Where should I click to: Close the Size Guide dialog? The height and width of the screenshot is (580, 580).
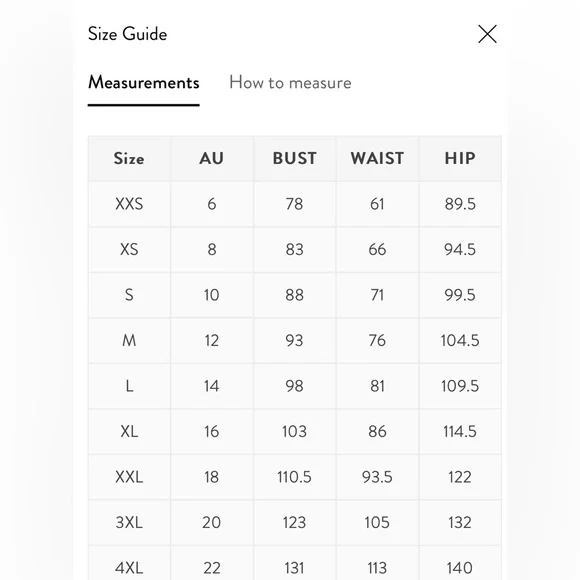[x=487, y=34]
